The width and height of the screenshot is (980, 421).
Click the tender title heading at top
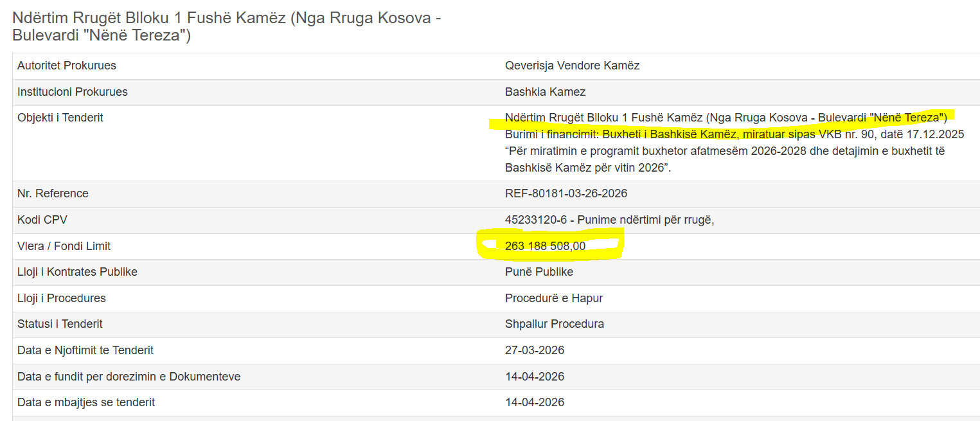pos(227,26)
